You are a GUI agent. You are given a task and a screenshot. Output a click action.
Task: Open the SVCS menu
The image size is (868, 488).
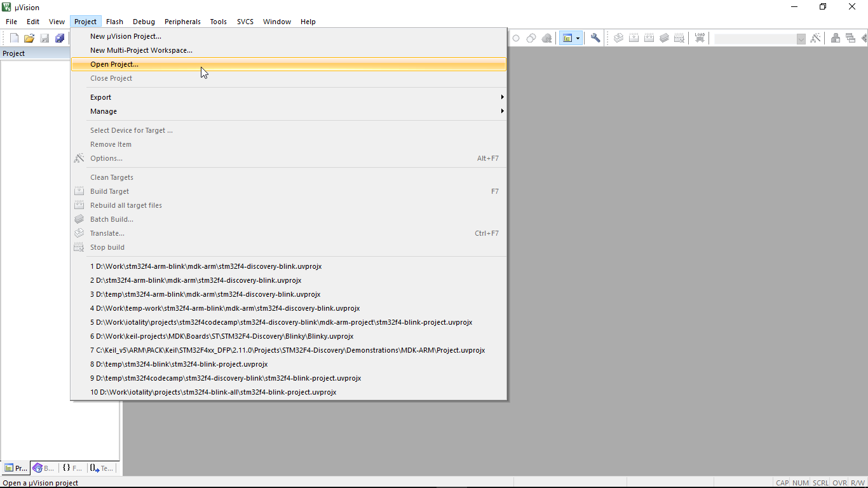click(x=245, y=22)
